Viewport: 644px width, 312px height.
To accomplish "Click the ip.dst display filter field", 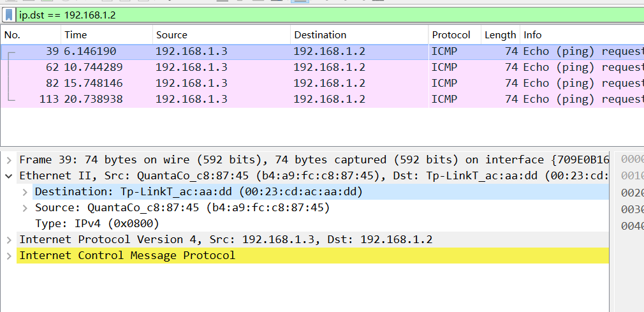I will (319, 14).
